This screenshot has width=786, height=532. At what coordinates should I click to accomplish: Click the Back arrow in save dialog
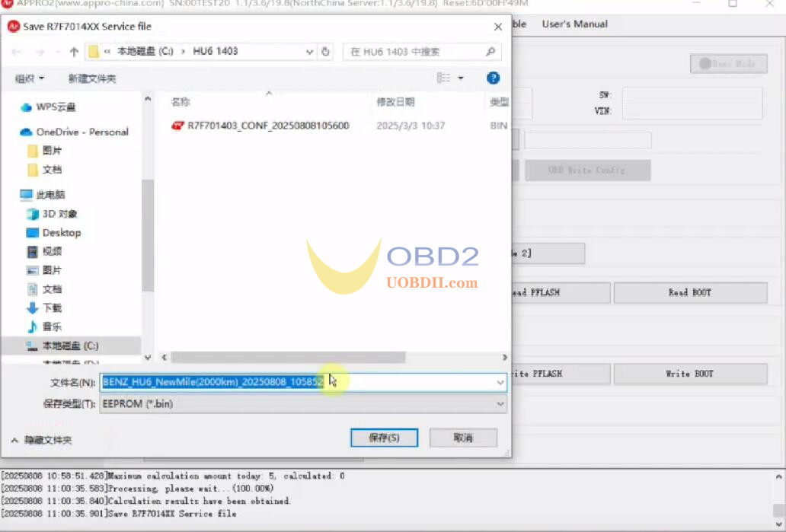pos(16,52)
